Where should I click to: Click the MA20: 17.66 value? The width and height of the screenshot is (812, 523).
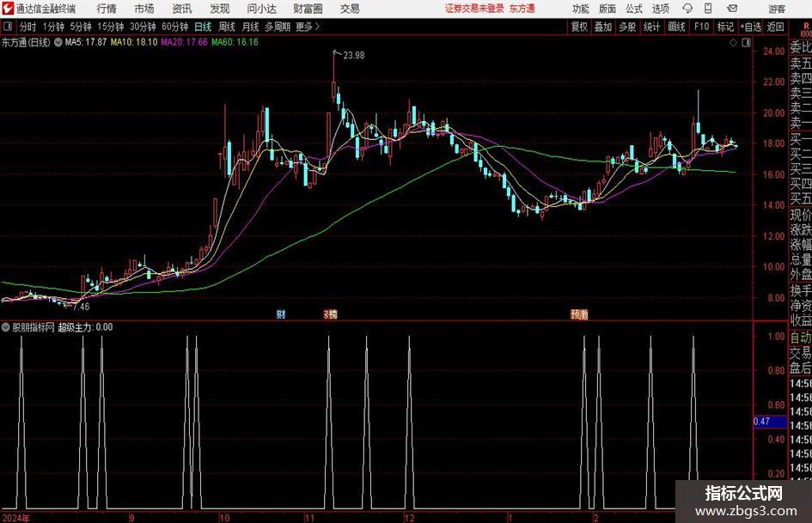pyautogui.click(x=185, y=42)
